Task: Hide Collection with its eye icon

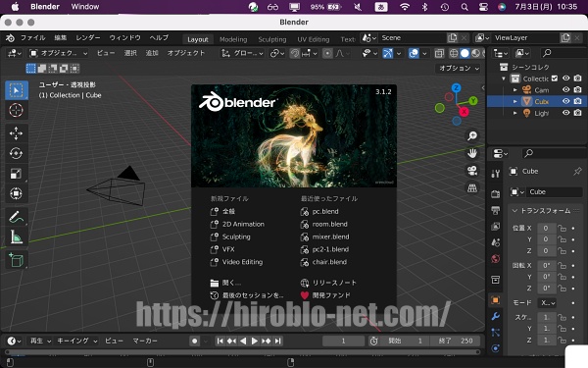Action: (x=565, y=79)
